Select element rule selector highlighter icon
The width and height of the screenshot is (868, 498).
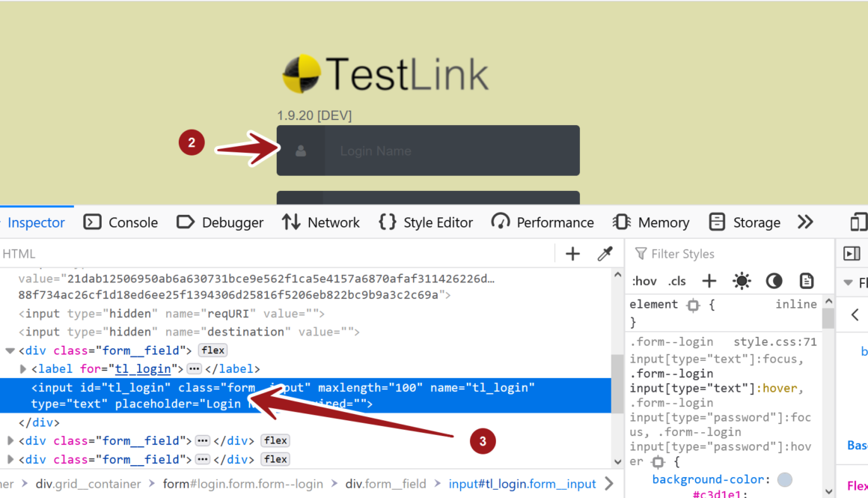[693, 305]
